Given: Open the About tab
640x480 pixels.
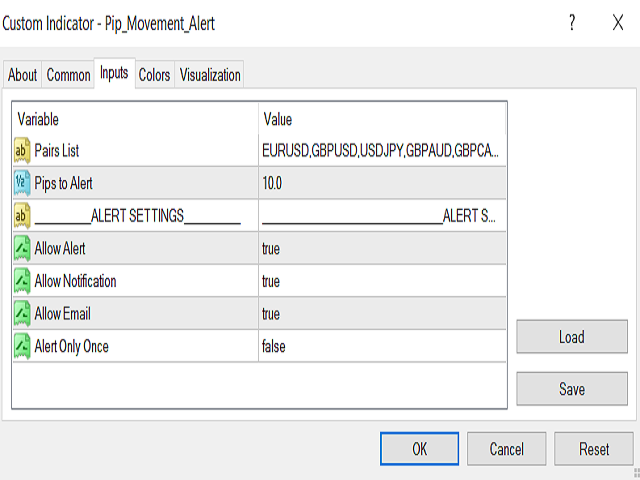Looking at the screenshot, I should click(x=22, y=75).
